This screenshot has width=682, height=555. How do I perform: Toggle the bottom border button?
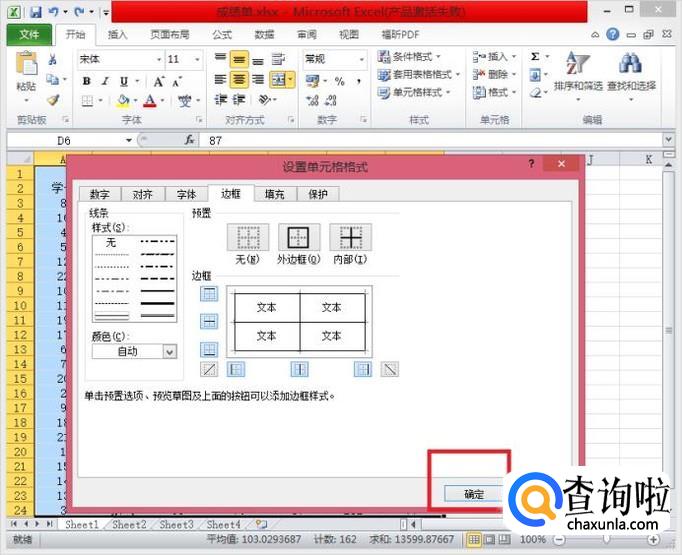pos(209,350)
